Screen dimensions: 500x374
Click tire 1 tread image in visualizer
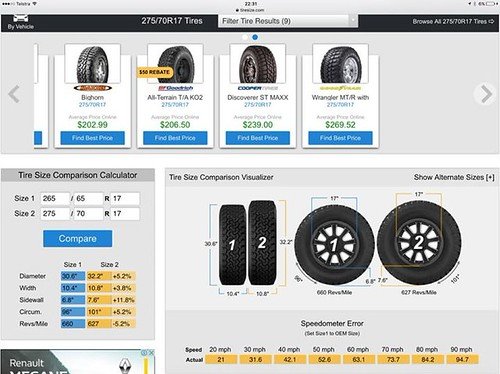point(232,245)
